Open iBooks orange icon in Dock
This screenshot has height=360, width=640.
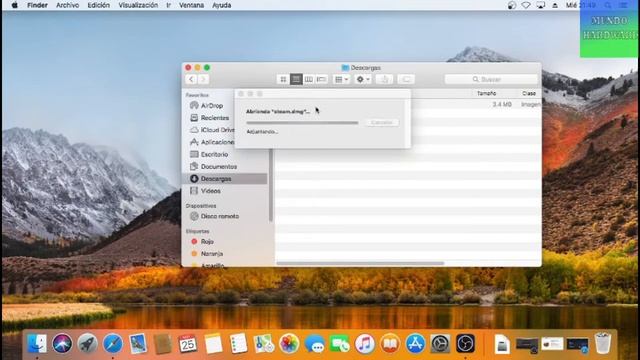(x=390, y=344)
